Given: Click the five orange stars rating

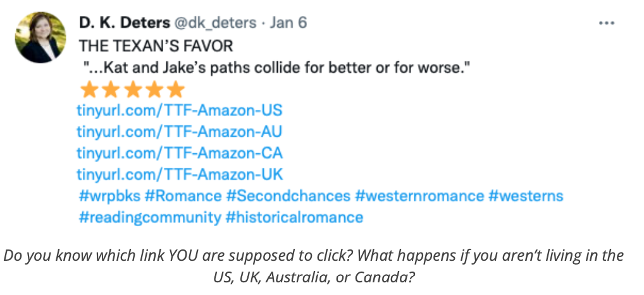Looking at the screenshot, I should [x=132, y=89].
